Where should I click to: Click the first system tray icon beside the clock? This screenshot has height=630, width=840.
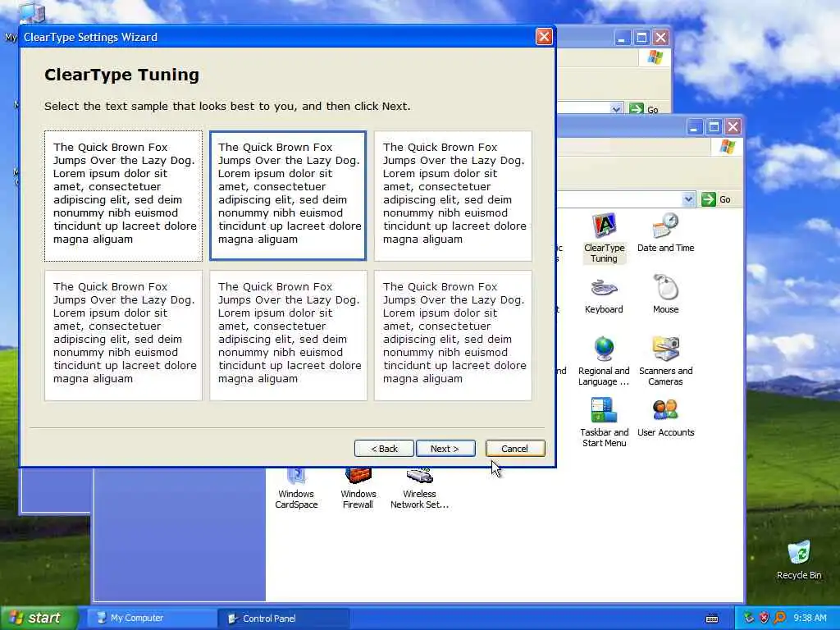point(748,618)
